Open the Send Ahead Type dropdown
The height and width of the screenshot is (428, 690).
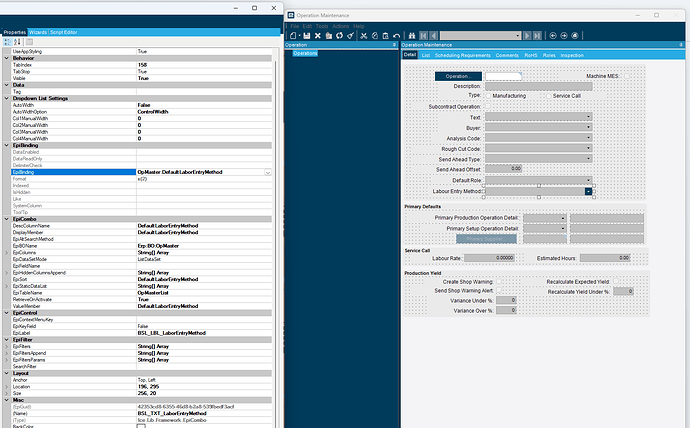tap(588, 159)
